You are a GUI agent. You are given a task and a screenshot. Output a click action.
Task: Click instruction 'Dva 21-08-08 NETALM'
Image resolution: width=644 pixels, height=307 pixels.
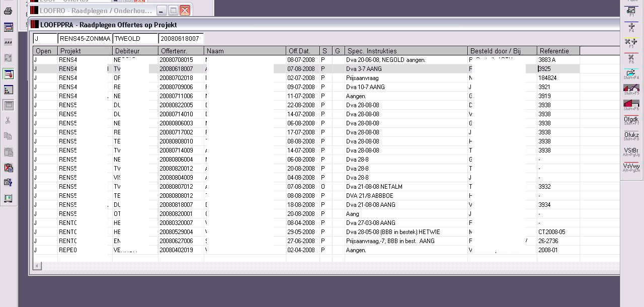point(375,187)
